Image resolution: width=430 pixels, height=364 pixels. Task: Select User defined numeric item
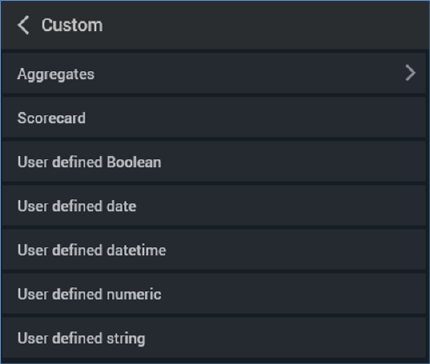tap(214, 294)
